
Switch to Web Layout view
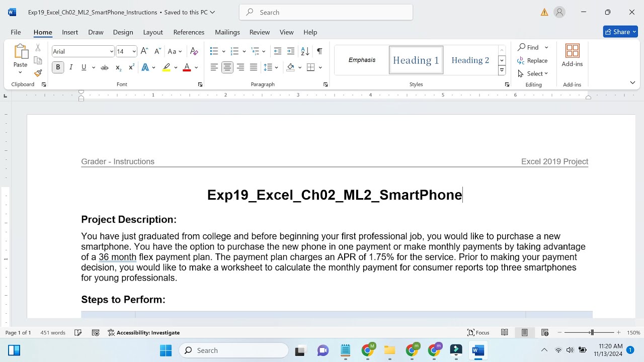click(x=545, y=332)
